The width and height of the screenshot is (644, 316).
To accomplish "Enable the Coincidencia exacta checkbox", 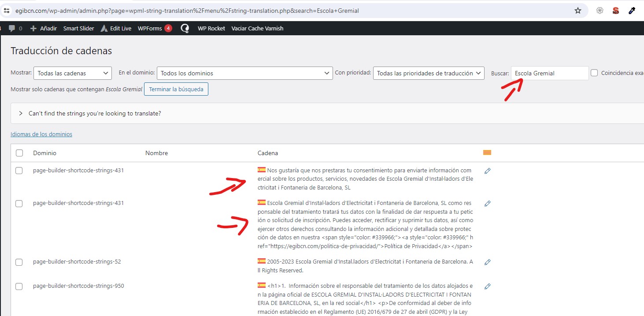I will pyautogui.click(x=595, y=73).
